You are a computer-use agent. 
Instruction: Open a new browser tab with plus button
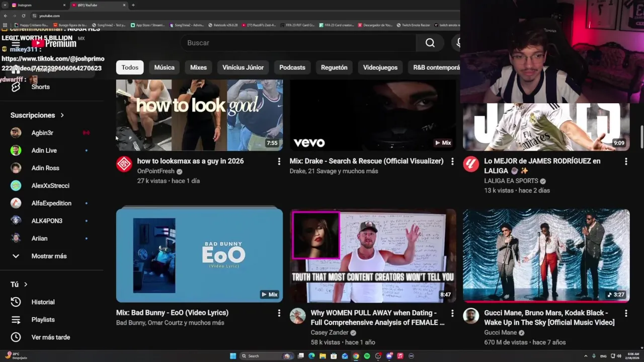[133, 5]
